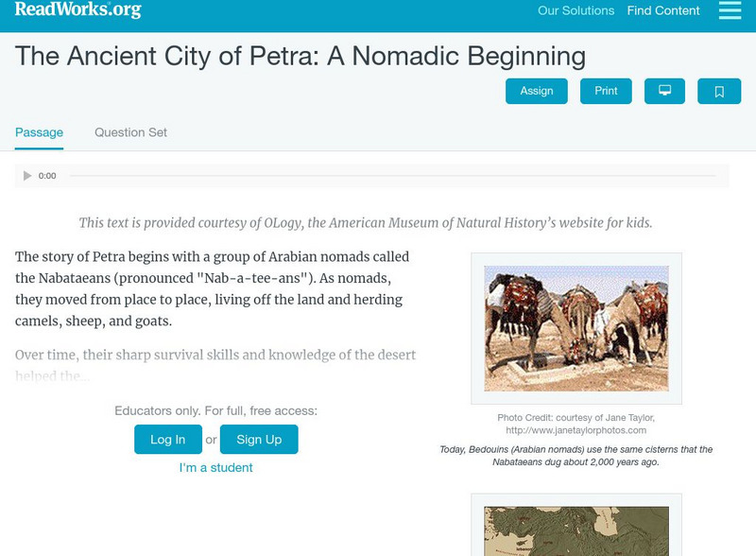This screenshot has width=756, height=556.
Task: Click the Assign button
Action: tap(537, 91)
